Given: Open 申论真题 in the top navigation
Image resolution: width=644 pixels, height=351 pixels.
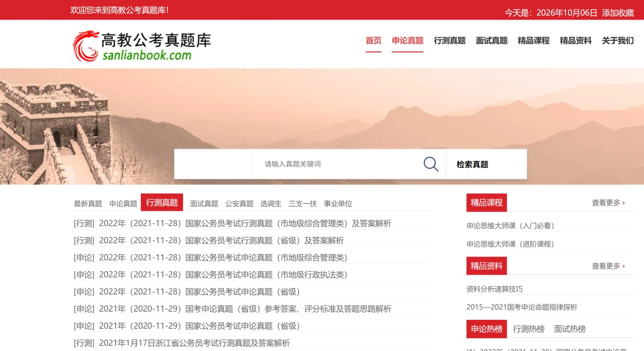Looking at the screenshot, I should coord(408,41).
